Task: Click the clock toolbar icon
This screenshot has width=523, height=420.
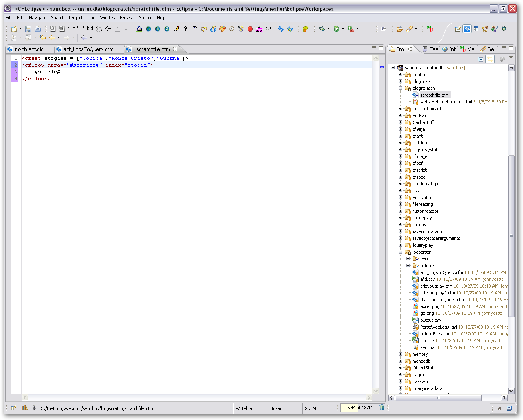Action: [x=232, y=29]
